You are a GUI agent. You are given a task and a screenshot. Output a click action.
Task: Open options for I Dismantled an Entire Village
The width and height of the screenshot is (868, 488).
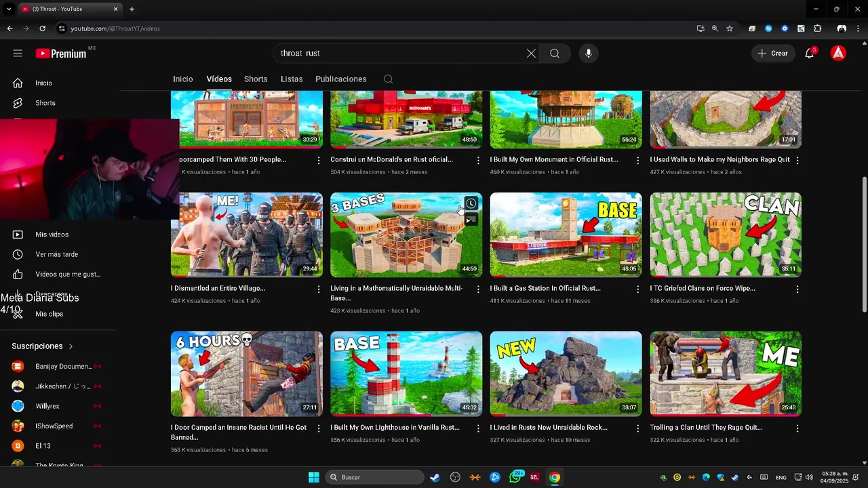319,289
